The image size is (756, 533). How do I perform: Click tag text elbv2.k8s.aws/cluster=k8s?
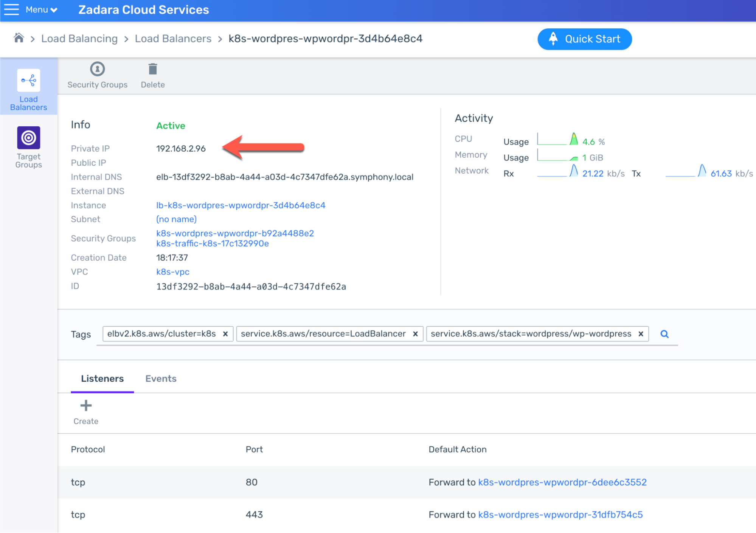pos(161,334)
